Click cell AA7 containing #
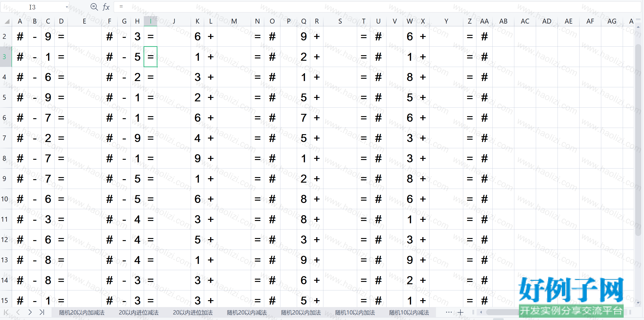Screen dimensions: 644x320 tap(484, 138)
